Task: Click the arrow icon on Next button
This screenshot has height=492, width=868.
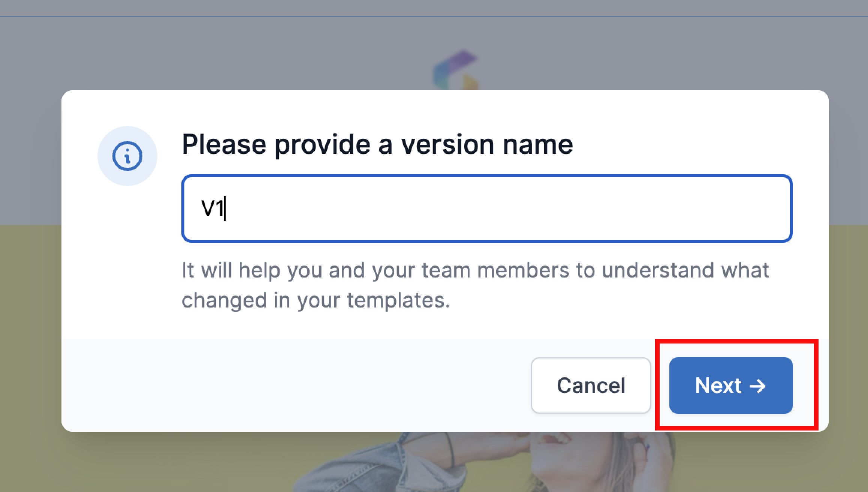Action: coord(757,386)
